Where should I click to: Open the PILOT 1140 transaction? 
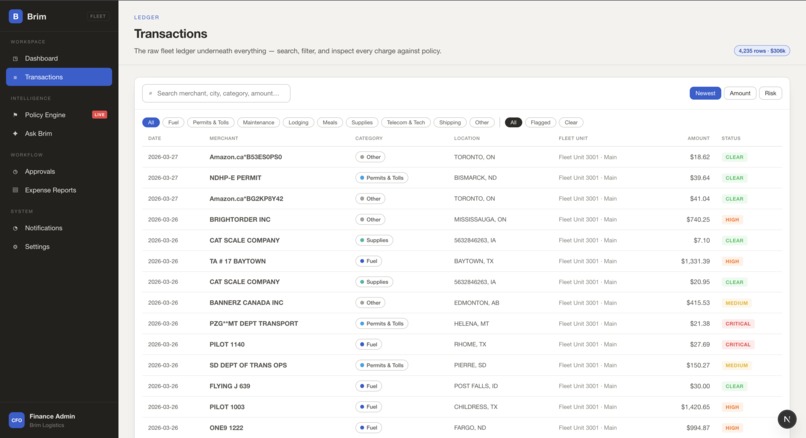[462, 344]
